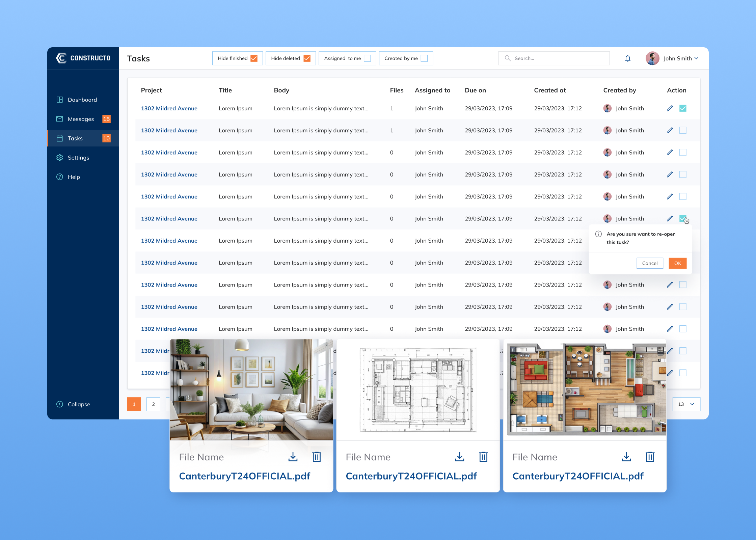Image resolution: width=756 pixels, height=540 pixels.
Task: Uncheck the Hide finished filter
Action: pos(254,58)
